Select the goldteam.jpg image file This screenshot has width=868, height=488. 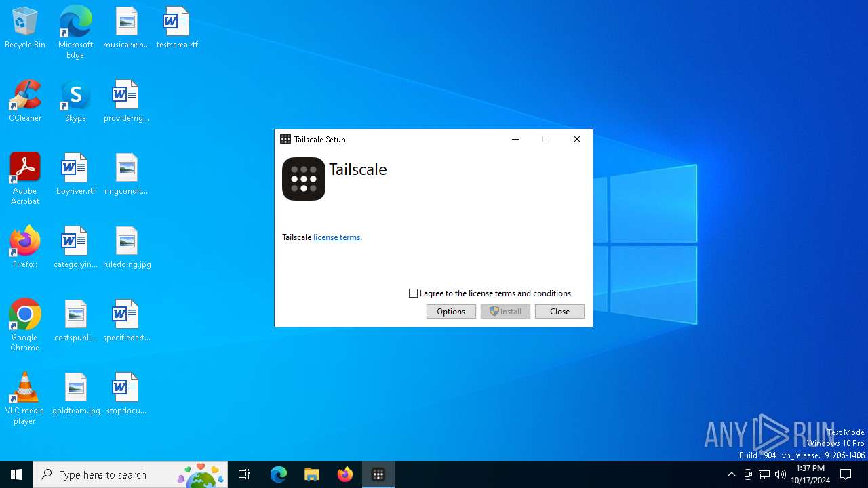(75, 394)
